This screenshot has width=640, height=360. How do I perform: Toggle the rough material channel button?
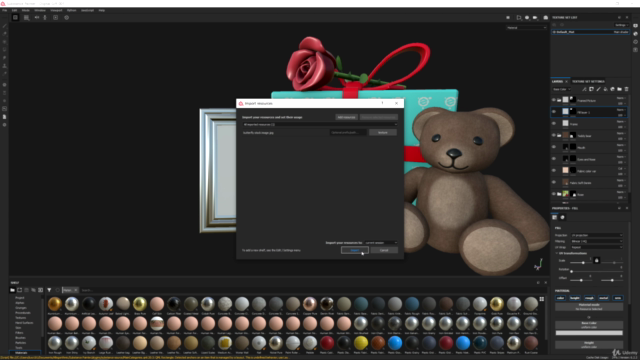pyautogui.click(x=589, y=298)
